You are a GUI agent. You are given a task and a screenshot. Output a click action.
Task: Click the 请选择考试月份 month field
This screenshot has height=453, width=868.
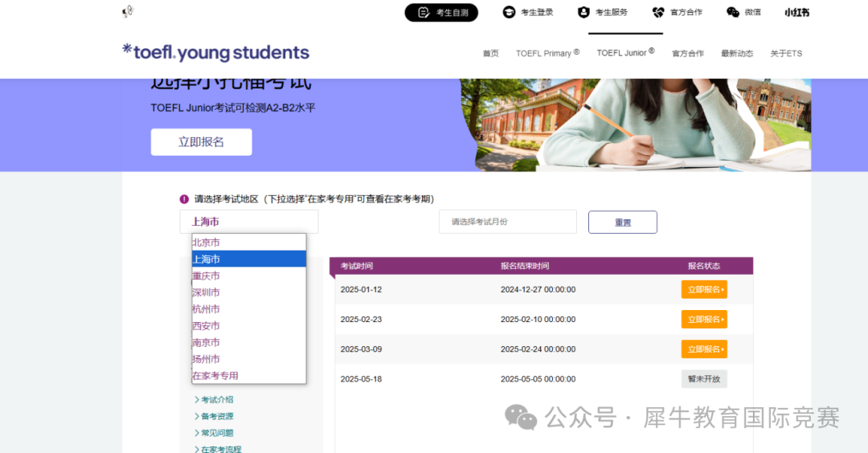click(508, 222)
